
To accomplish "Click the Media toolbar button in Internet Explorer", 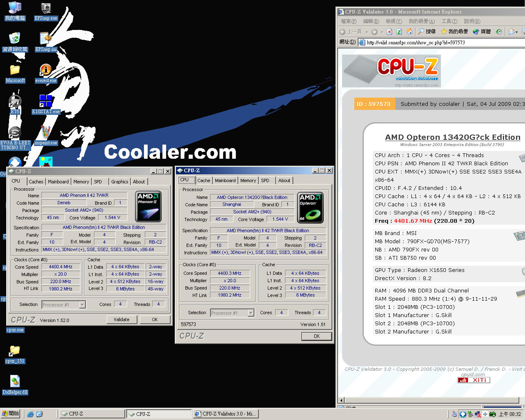I will 482,32.
